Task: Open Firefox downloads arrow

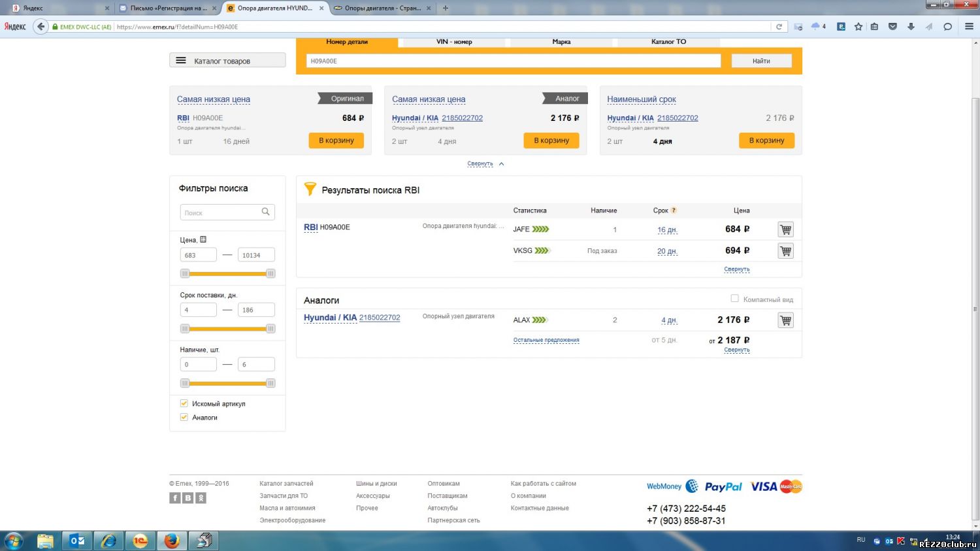Action: 911,27
